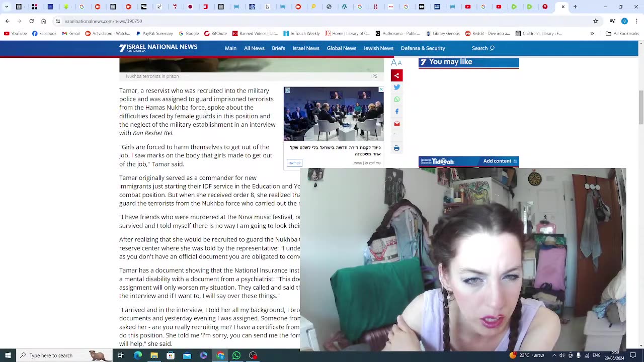
Task: Click taskbar search box
Action: pyautogui.click(x=64, y=355)
